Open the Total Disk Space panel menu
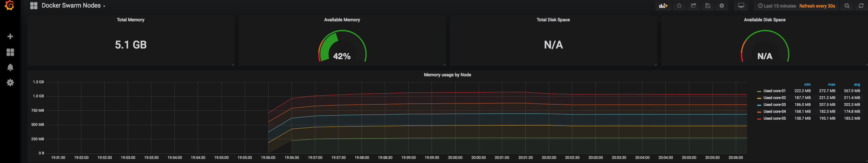868x163 pixels. [553, 20]
